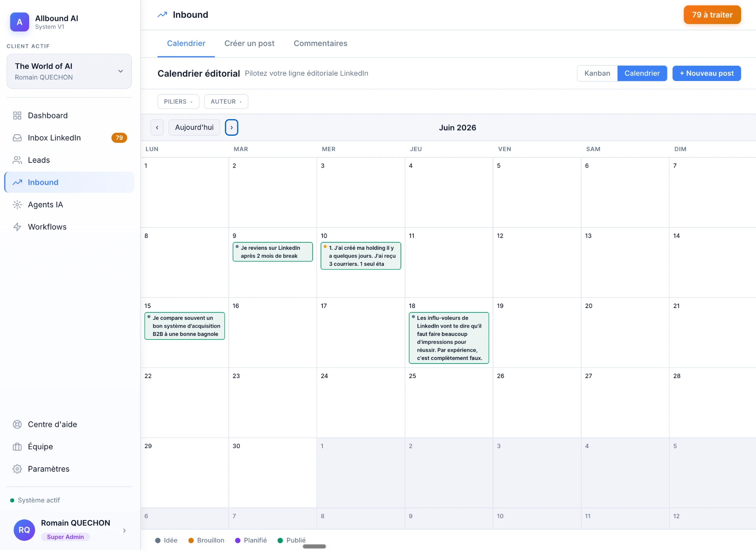
Task: Open post 'Je compare souvent' on June 15
Action: coord(185,326)
